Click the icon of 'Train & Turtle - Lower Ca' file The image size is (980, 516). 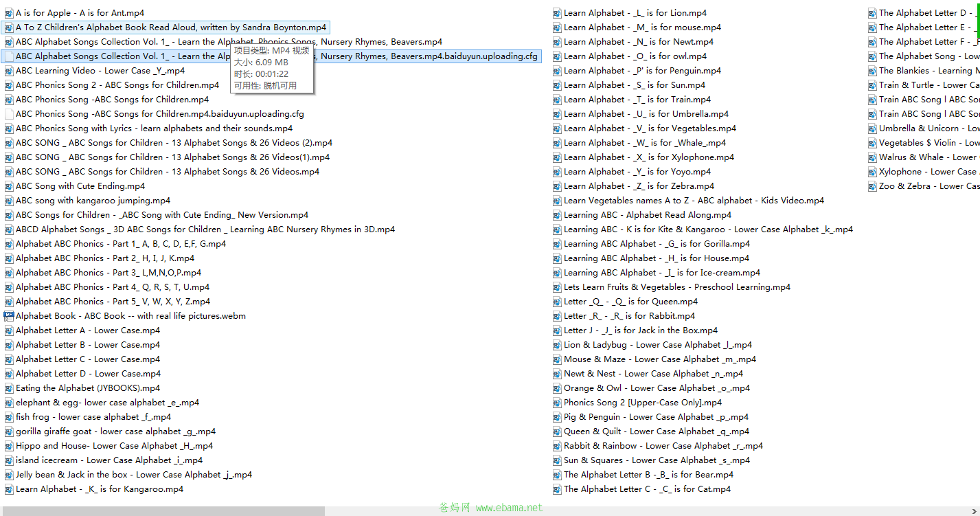coord(872,85)
